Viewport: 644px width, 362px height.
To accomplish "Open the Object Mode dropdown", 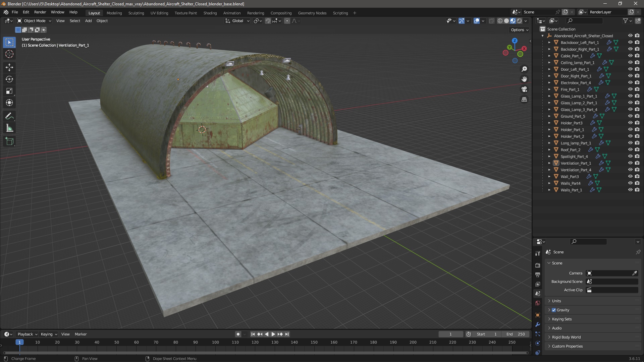I will click(34, 21).
